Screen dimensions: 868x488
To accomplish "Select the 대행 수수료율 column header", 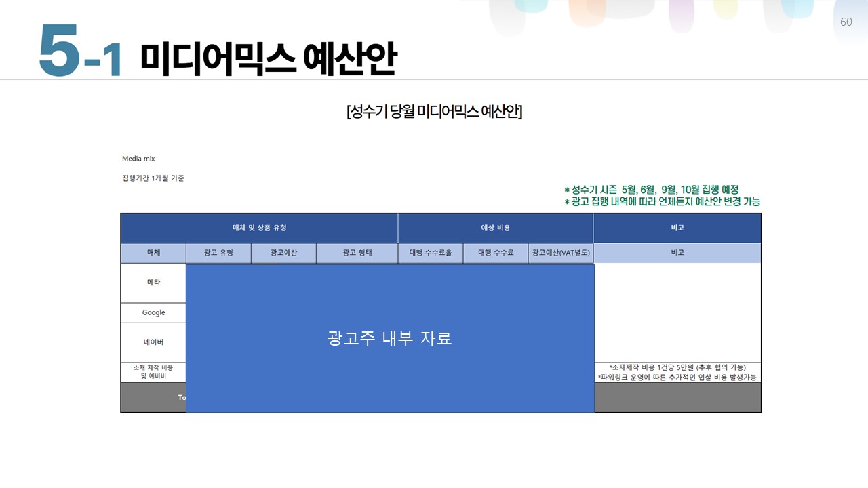I will pos(430,253).
